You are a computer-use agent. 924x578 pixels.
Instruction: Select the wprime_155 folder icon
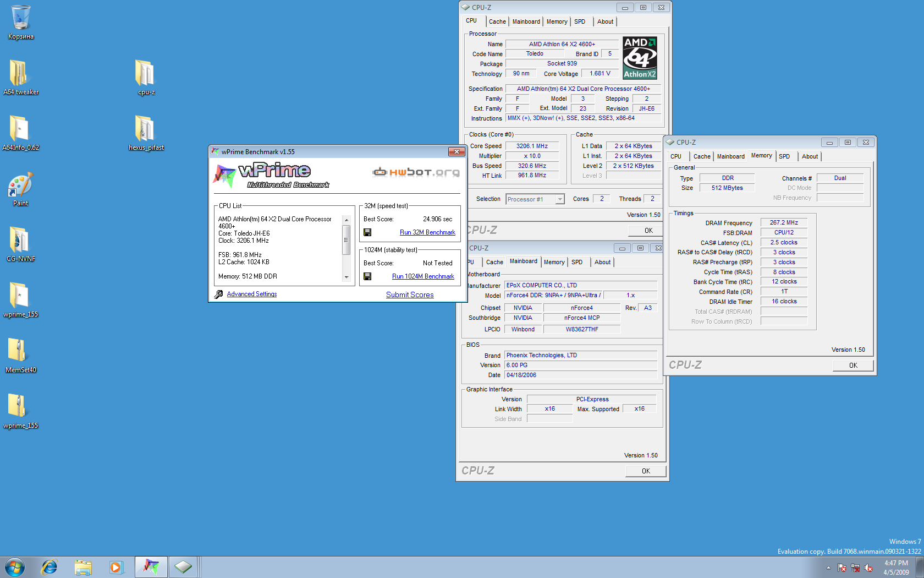[x=20, y=299]
